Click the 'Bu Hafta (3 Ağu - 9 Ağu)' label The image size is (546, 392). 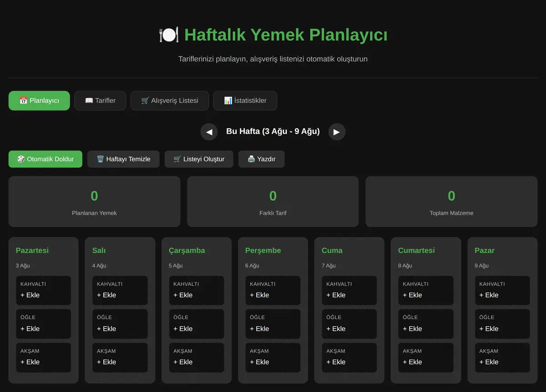(273, 131)
